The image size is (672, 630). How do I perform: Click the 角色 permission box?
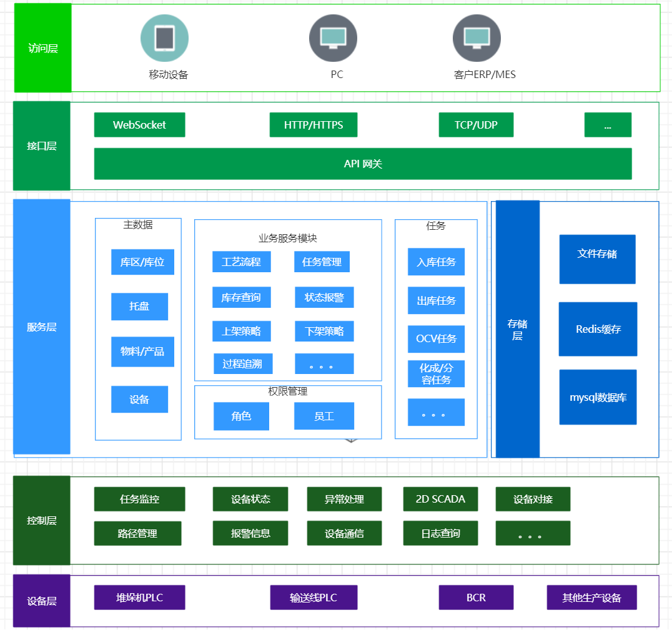241,416
